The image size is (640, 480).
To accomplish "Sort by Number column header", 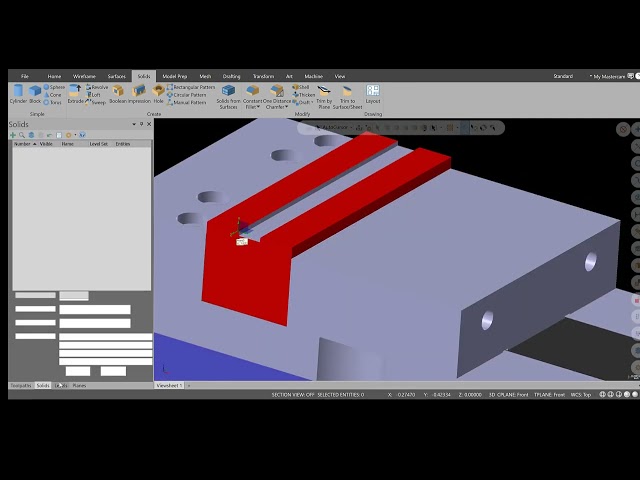I will pos(24,144).
